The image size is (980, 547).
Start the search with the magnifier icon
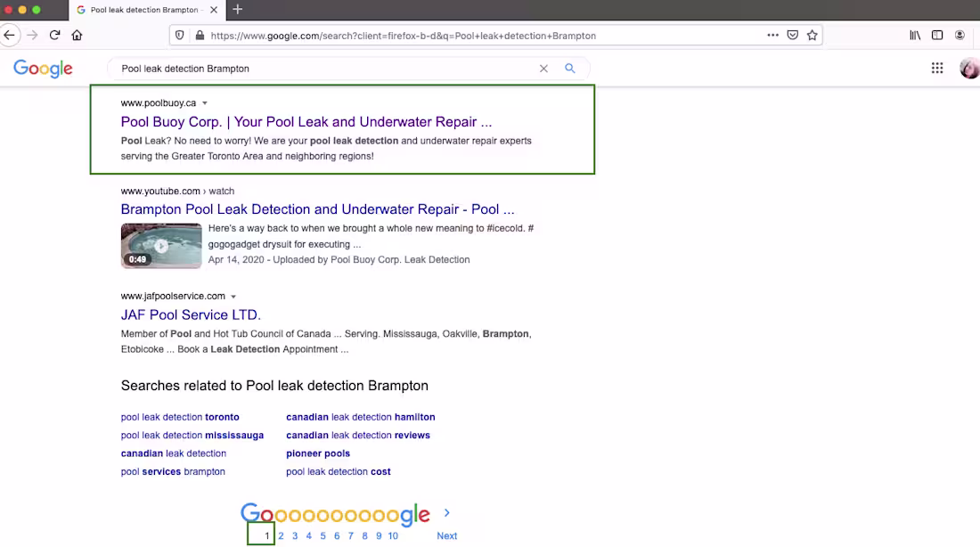[x=569, y=68]
